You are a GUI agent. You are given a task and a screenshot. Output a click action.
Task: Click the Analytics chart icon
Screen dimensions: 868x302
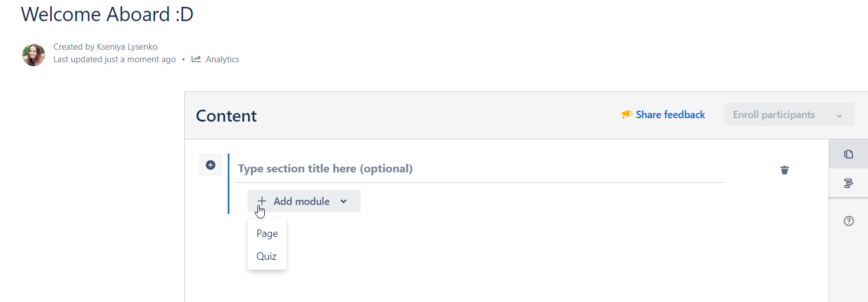[x=196, y=59]
